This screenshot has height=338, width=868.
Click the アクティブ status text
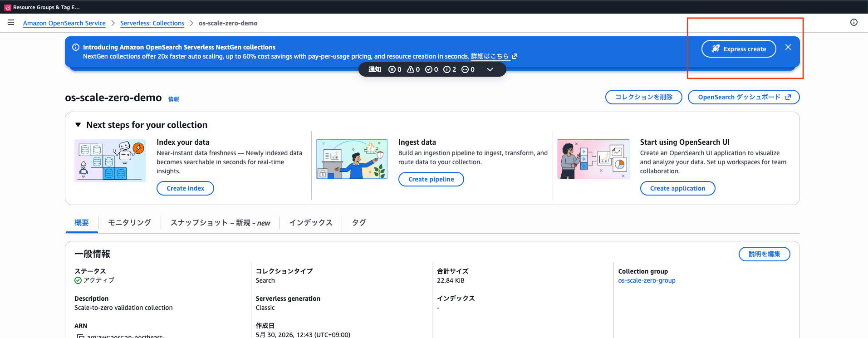(x=99, y=280)
